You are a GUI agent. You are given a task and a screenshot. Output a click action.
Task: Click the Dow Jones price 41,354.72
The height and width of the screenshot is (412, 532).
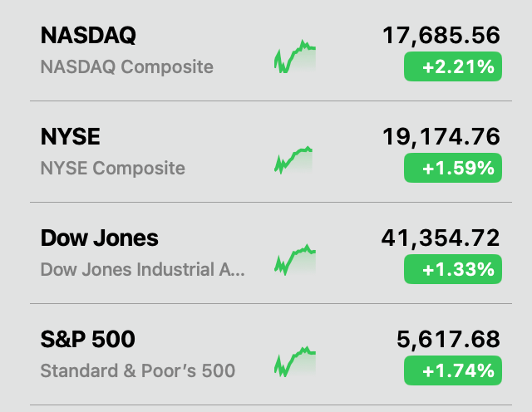tap(441, 238)
